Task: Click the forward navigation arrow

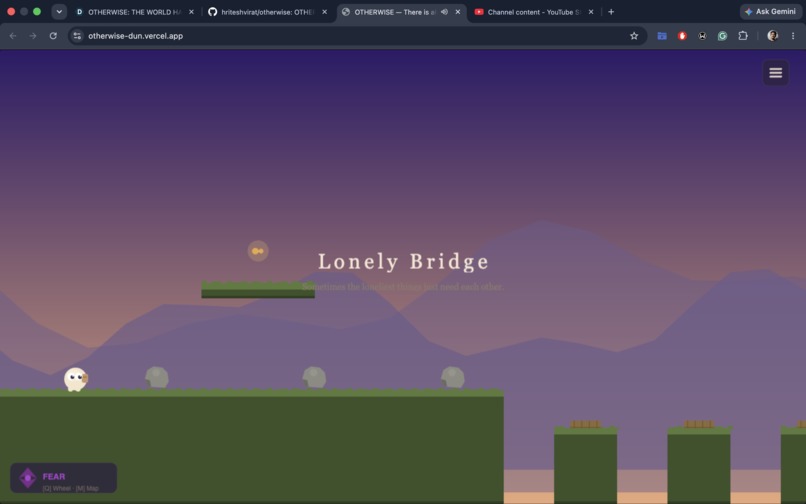Action: (x=33, y=36)
